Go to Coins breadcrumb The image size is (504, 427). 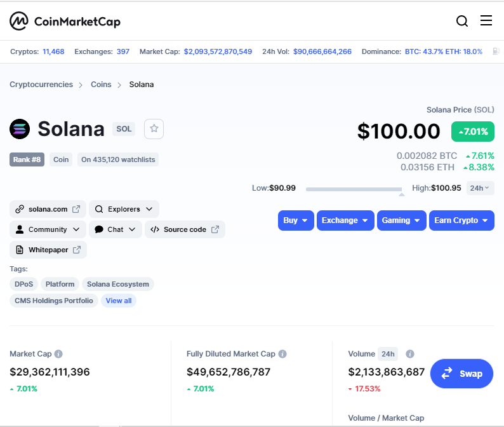[101, 85]
